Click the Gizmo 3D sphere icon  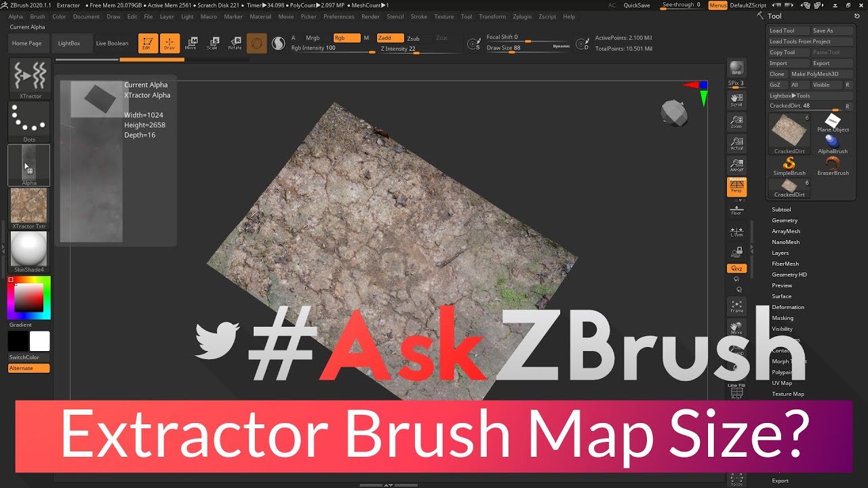pos(256,43)
